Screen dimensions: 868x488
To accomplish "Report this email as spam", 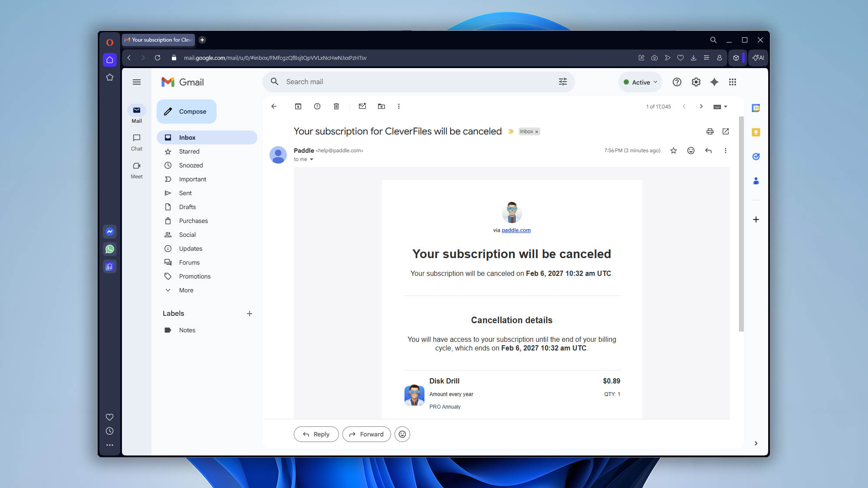I will [x=317, y=106].
